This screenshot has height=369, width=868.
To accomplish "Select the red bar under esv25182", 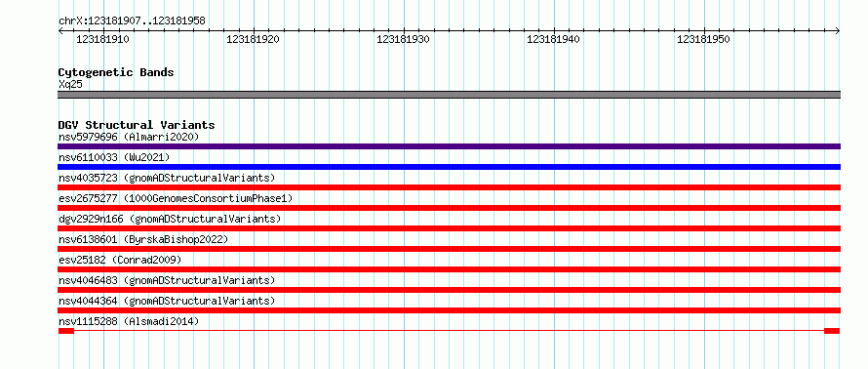I will point(449,269).
